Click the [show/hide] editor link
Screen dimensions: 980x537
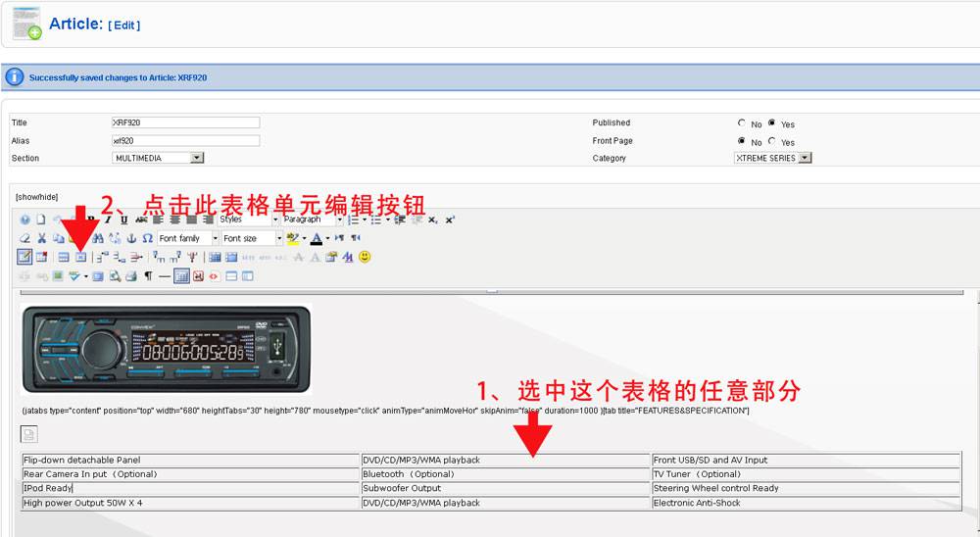click(37, 197)
